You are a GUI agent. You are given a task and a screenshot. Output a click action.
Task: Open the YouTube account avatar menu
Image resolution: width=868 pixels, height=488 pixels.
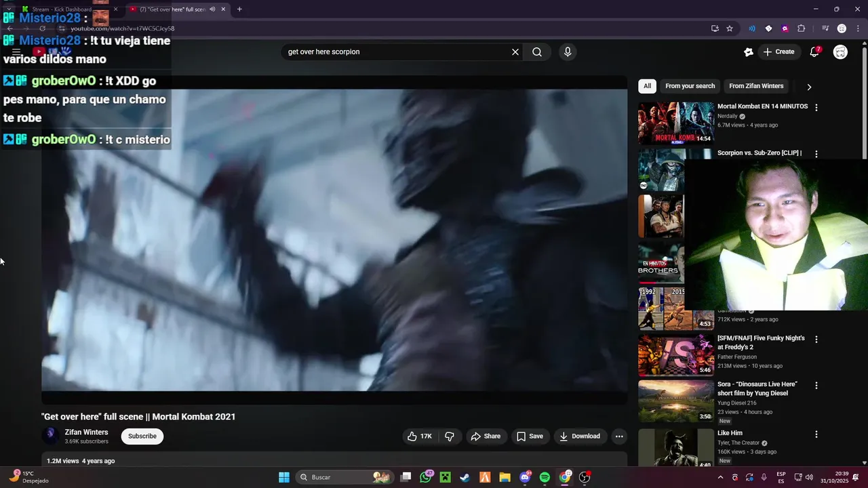coord(840,52)
